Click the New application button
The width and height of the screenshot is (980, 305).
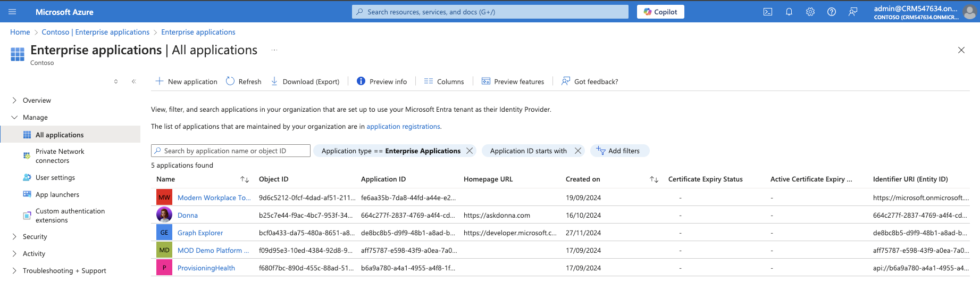pos(186,81)
